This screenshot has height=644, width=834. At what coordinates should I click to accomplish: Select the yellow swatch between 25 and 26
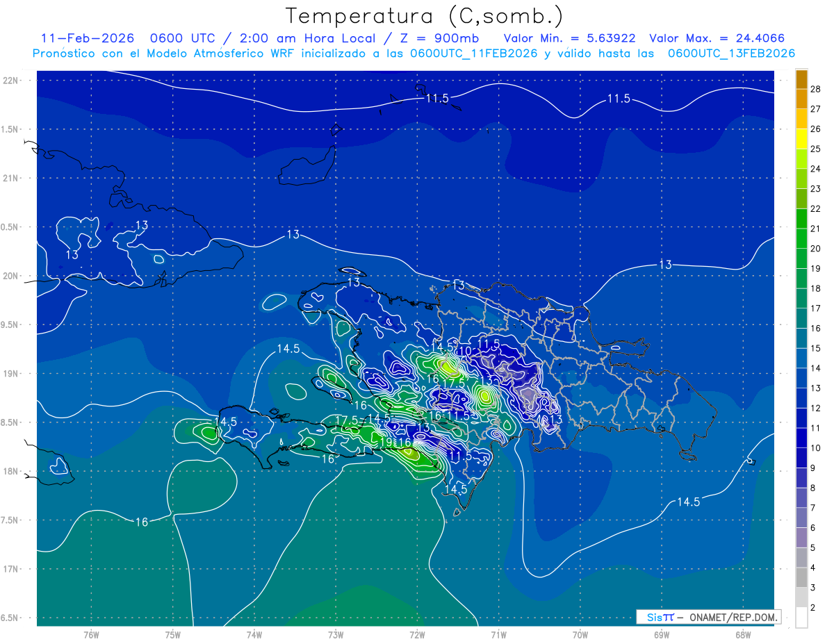pos(801,139)
